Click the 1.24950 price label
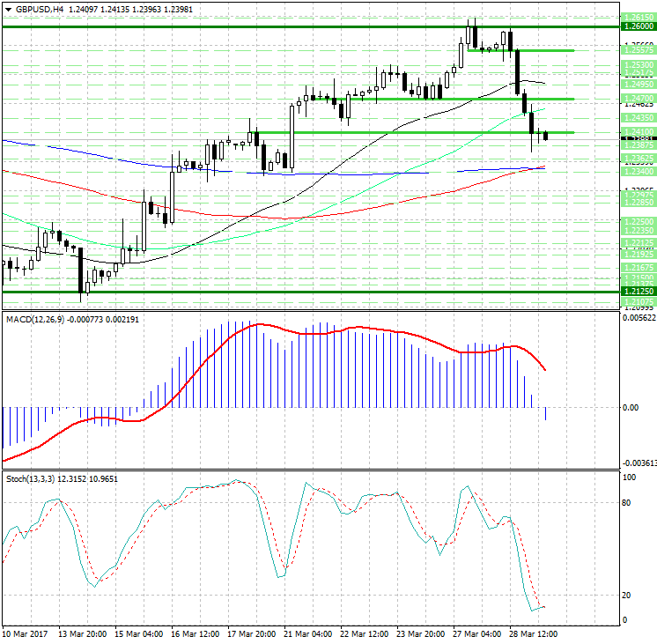Image resolution: width=657 pixels, height=644 pixels. coord(639,85)
